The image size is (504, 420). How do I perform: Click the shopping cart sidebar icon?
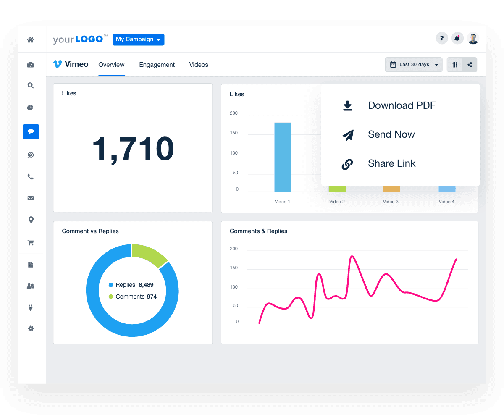pyautogui.click(x=31, y=242)
